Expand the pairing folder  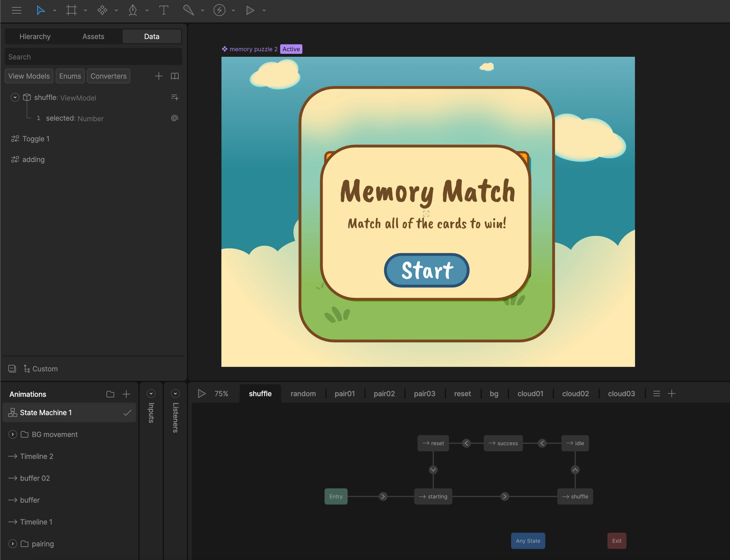point(13,544)
